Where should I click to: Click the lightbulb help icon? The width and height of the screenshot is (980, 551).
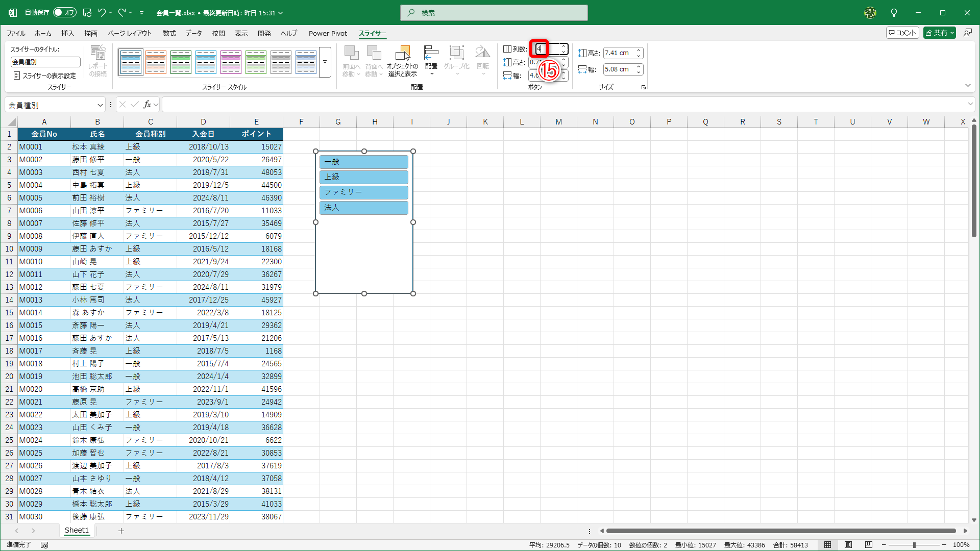tap(894, 13)
